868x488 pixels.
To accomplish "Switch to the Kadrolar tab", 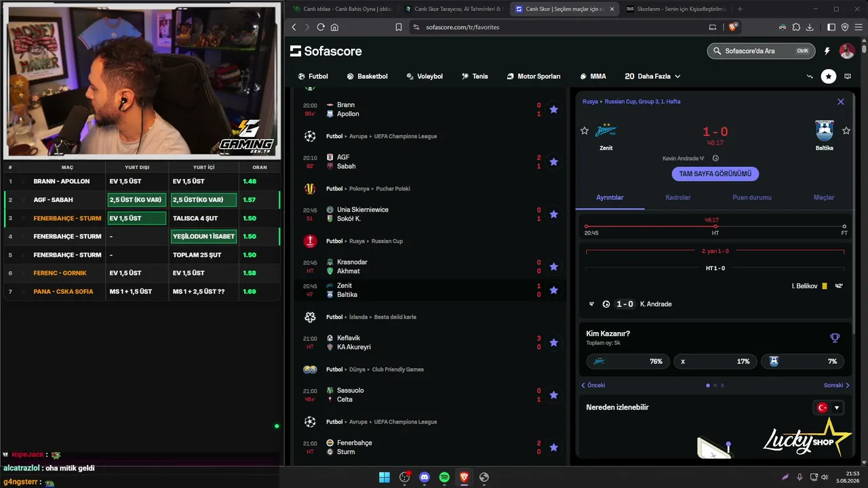I will coord(678,197).
